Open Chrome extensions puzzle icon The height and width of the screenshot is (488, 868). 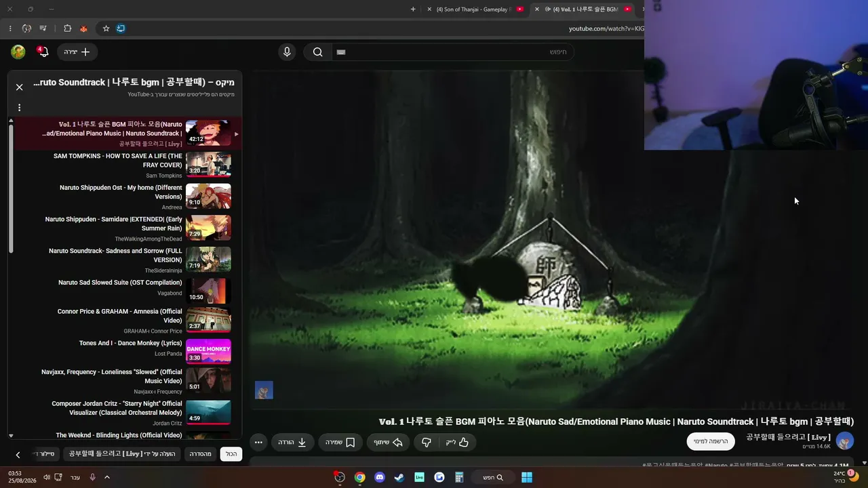67,28
